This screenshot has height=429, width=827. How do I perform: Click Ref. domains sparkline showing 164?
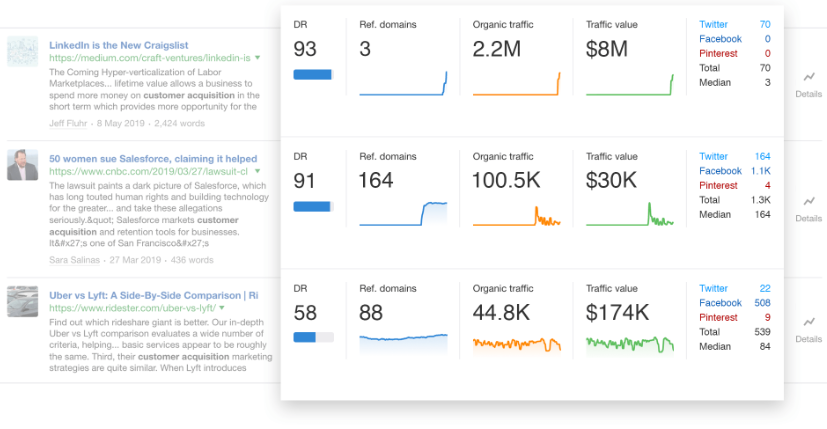point(403,214)
